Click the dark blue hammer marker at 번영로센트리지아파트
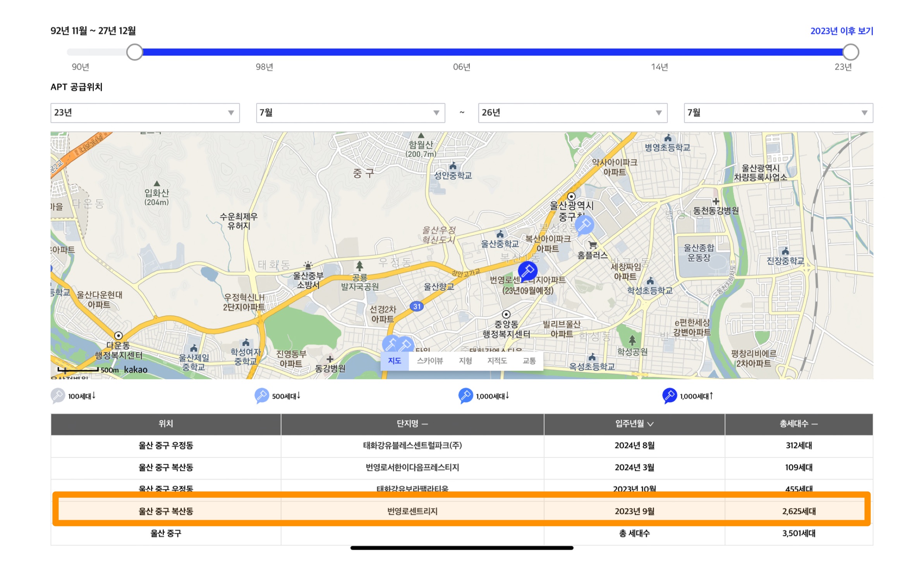This screenshot has width=924, height=577. click(x=527, y=270)
